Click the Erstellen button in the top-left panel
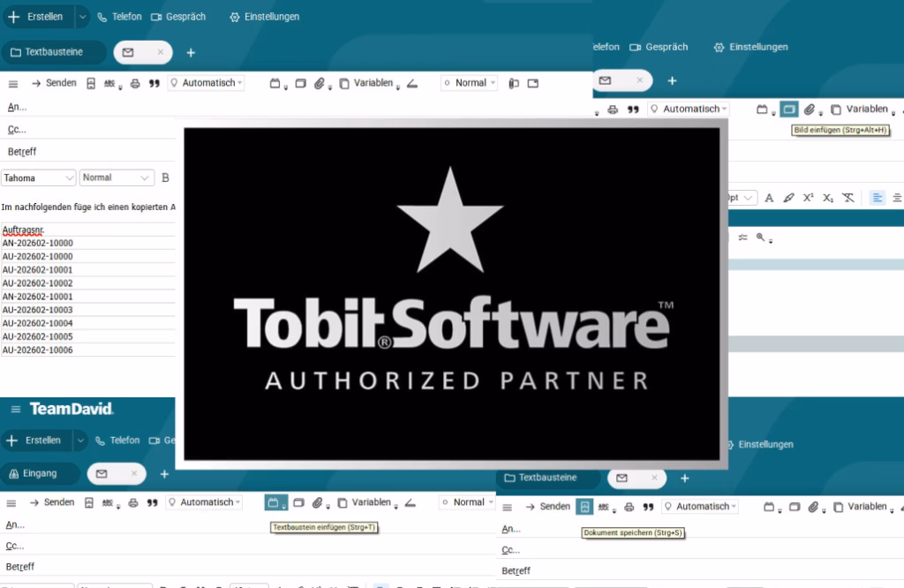The height and width of the screenshot is (588, 904). coord(37,17)
